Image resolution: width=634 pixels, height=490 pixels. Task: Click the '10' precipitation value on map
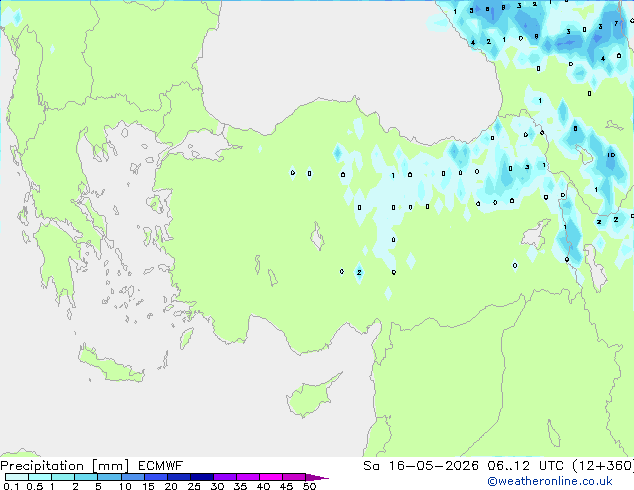pyautogui.click(x=611, y=155)
